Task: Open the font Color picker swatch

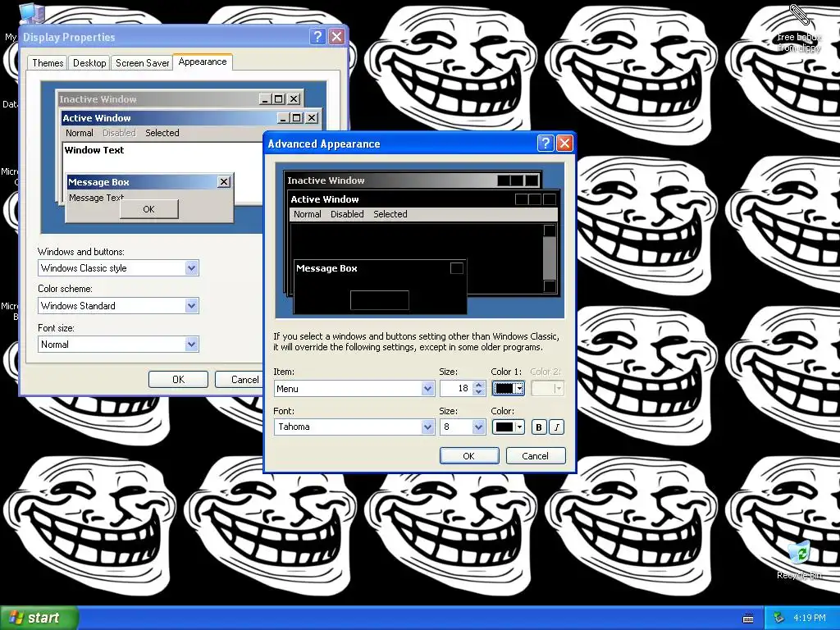Action: click(x=508, y=427)
